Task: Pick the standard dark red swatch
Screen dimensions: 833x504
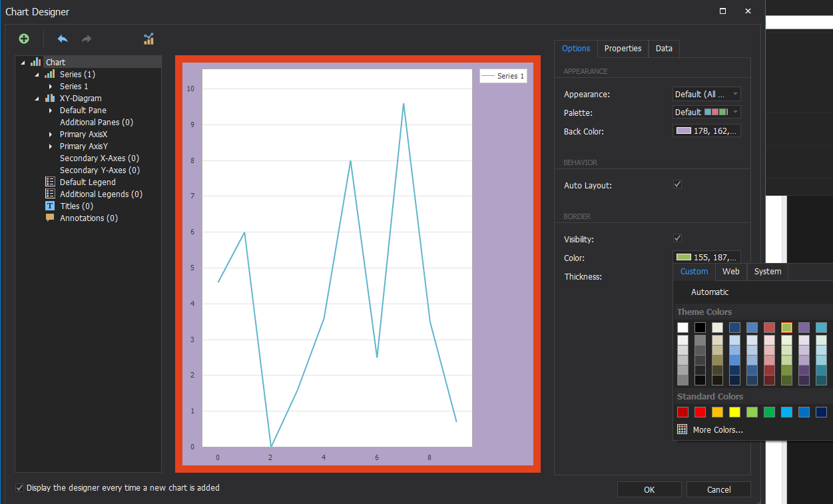Action: tap(683, 412)
